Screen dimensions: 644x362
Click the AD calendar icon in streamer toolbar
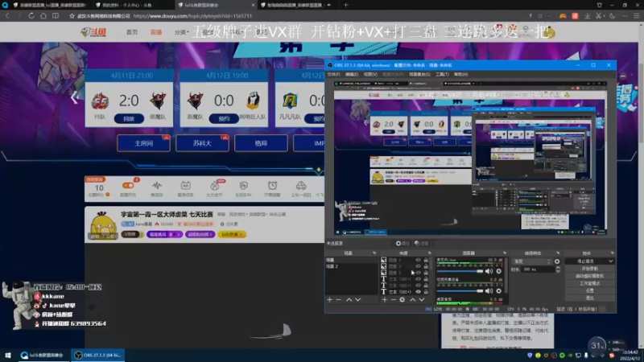(185, 186)
